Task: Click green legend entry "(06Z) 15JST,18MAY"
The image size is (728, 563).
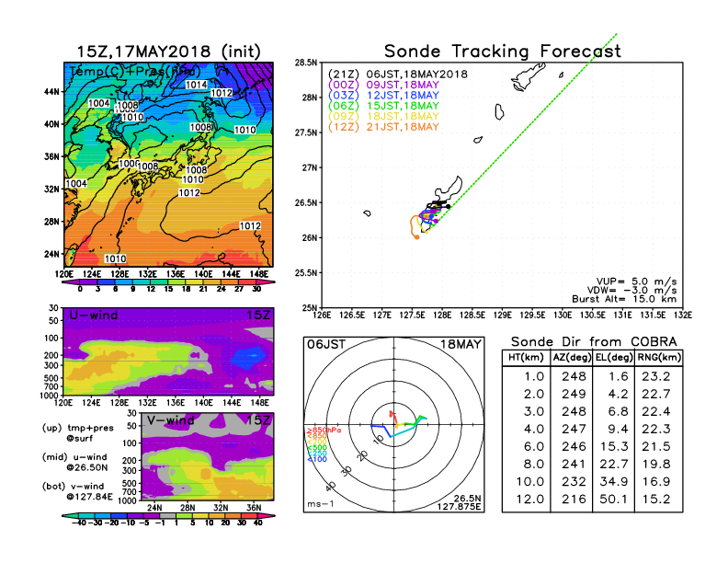Action: click(x=383, y=106)
